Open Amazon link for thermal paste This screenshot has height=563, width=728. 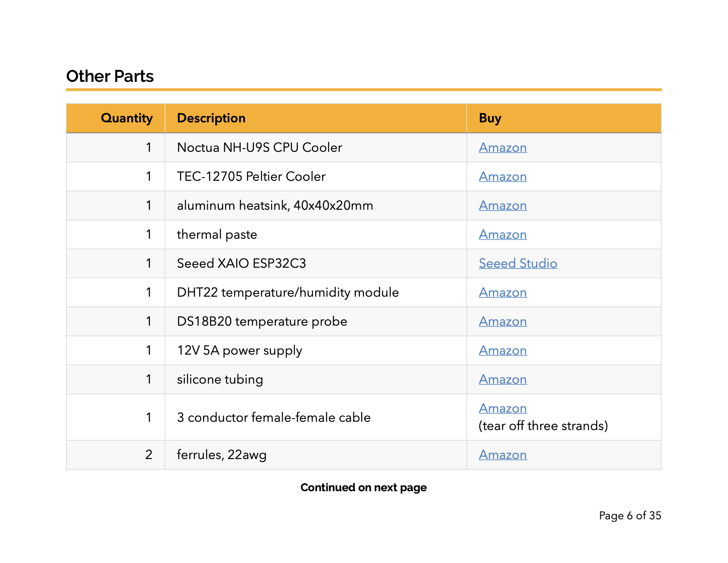(x=503, y=235)
